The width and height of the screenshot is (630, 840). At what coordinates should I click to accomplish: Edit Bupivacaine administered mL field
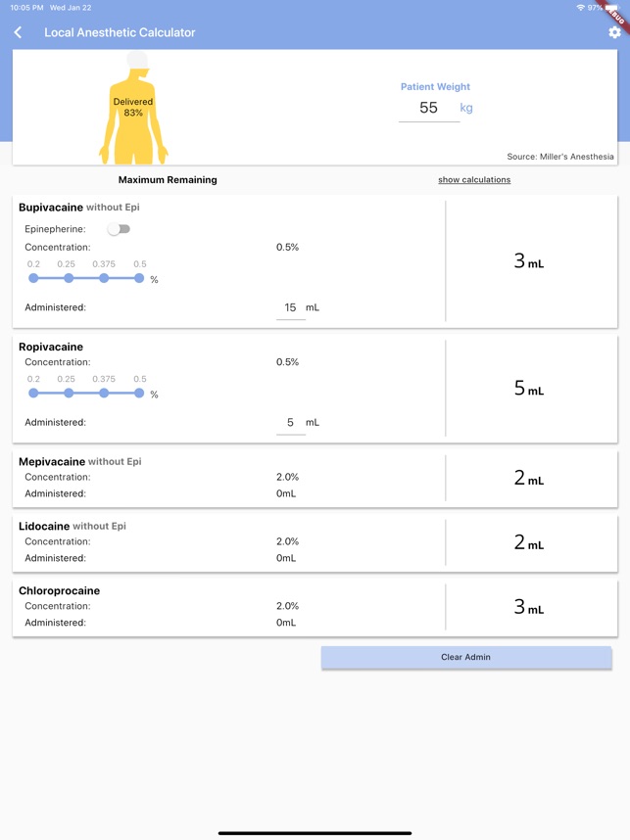pos(290,307)
